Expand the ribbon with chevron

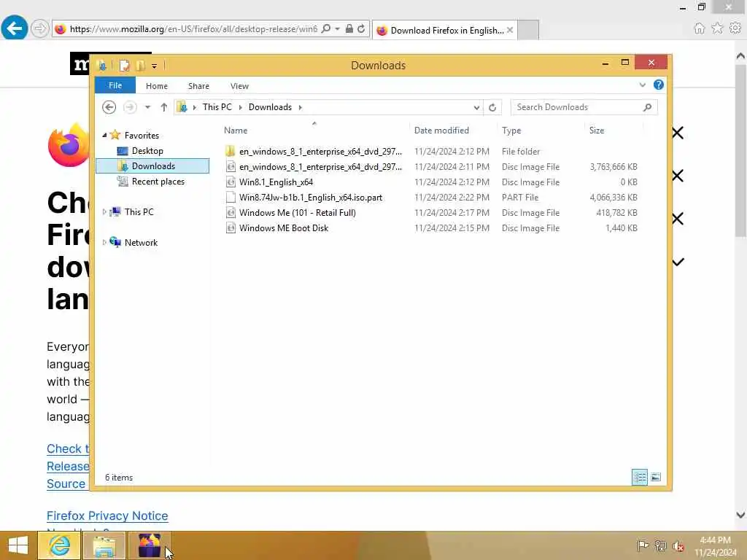tap(642, 85)
